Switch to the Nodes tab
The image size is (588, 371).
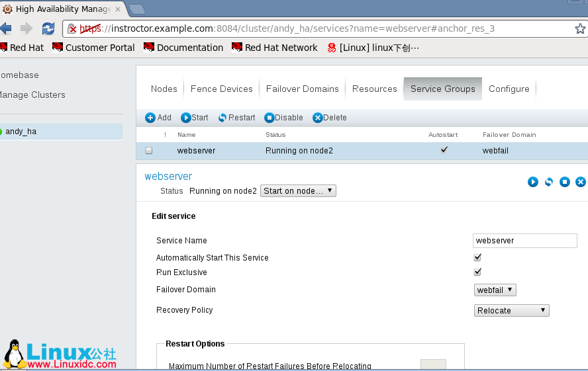(x=164, y=89)
